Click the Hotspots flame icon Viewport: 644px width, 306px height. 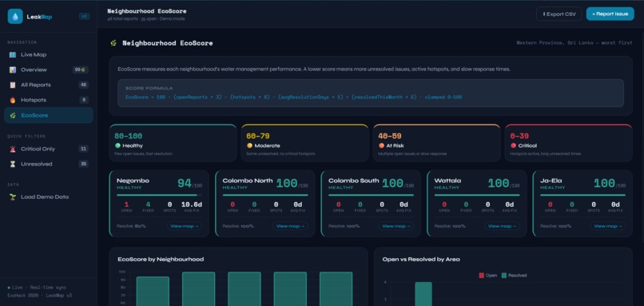coord(13,100)
